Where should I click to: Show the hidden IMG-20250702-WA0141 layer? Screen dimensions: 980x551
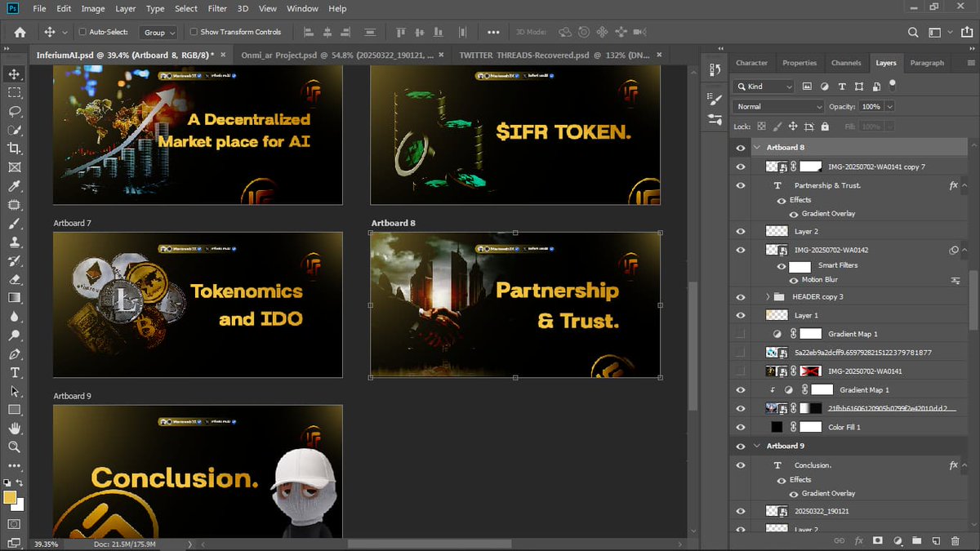pos(741,371)
